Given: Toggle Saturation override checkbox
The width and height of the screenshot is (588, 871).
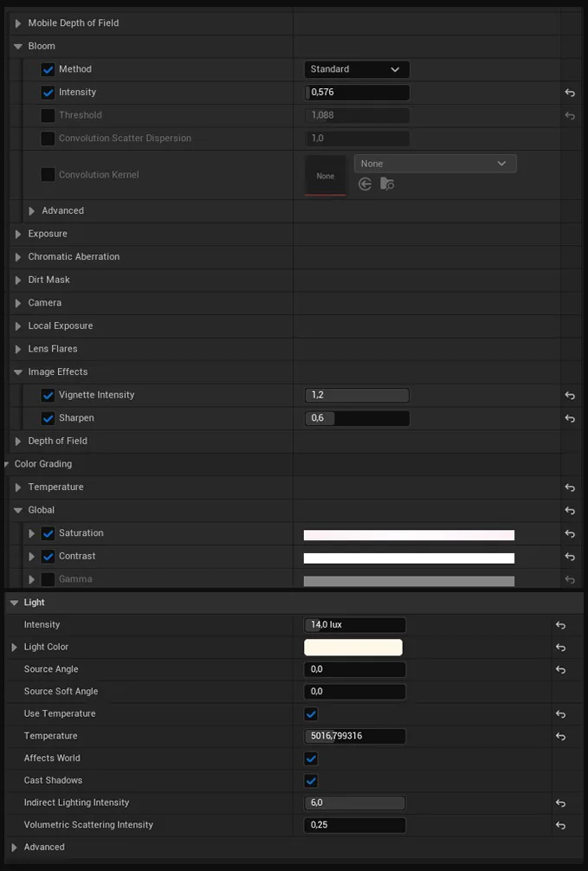Looking at the screenshot, I should [x=48, y=534].
